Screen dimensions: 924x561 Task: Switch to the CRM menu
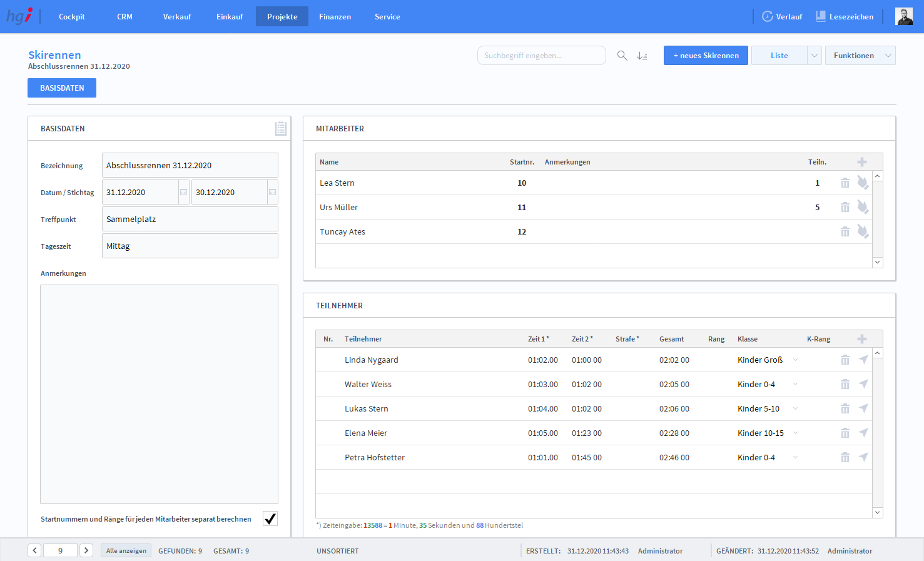[x=124, y=17]
